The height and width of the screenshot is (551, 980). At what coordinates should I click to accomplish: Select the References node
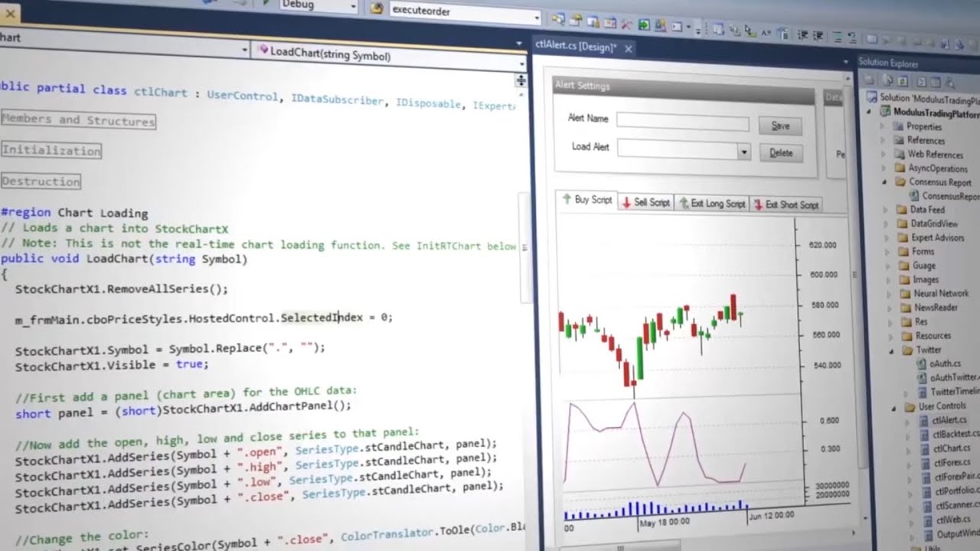(926, 141)
